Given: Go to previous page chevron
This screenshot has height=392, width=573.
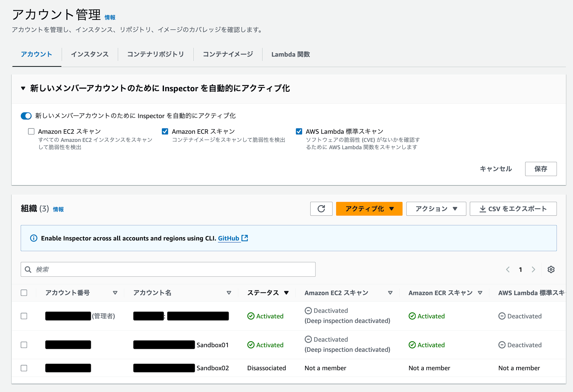Looking at the screenshot, I should point(508,269).
